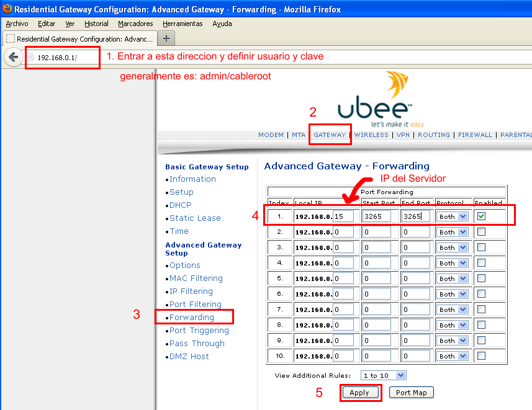The width and height of the screenshot is (532, 410).
Task: Open the Protocol dropdown for rule 1
Action: (x=453, y=216)
